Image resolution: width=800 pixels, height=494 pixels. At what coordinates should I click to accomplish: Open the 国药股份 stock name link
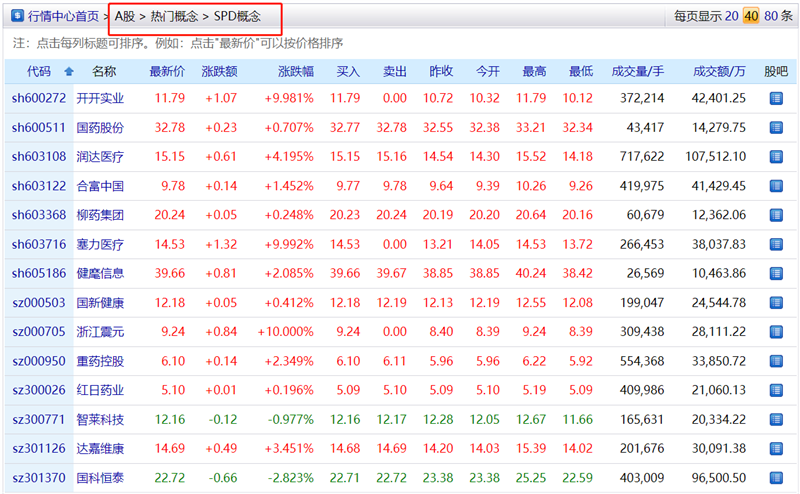(x=100, y=127)
